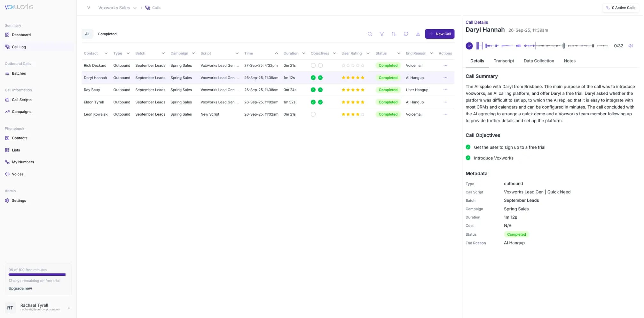This screenshot has width=644, height=318.
Task: Open actions menu for Rick Deckard row
Action: coord(445,65)
